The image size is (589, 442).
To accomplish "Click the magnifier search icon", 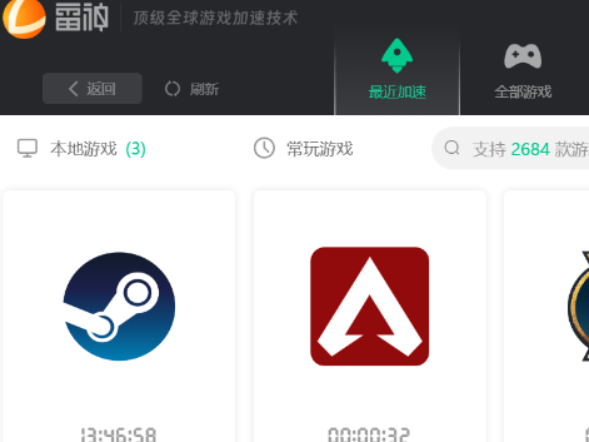I will [x=452, y=148].
